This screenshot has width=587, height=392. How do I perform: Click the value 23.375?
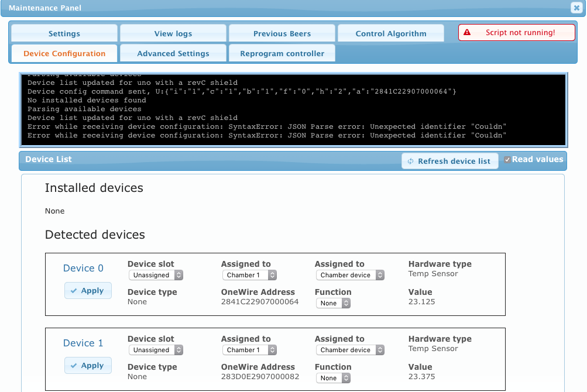coord(421,377)
